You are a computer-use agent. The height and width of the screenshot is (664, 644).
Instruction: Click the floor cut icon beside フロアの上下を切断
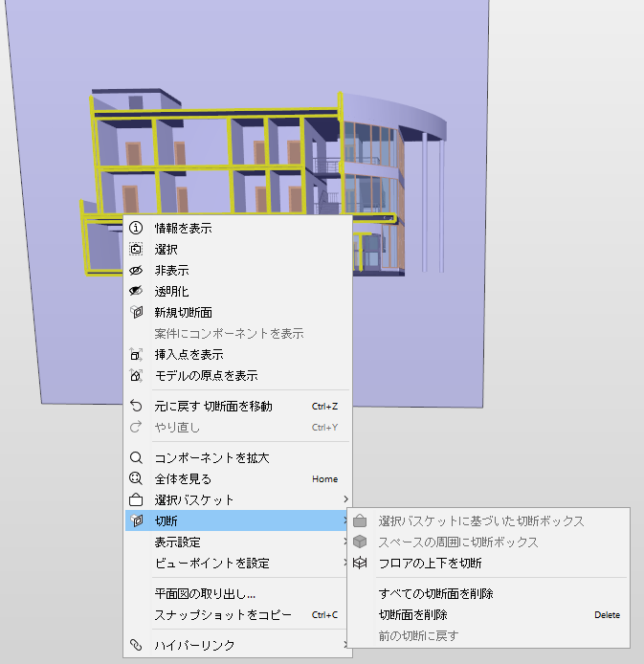[360, 563]
